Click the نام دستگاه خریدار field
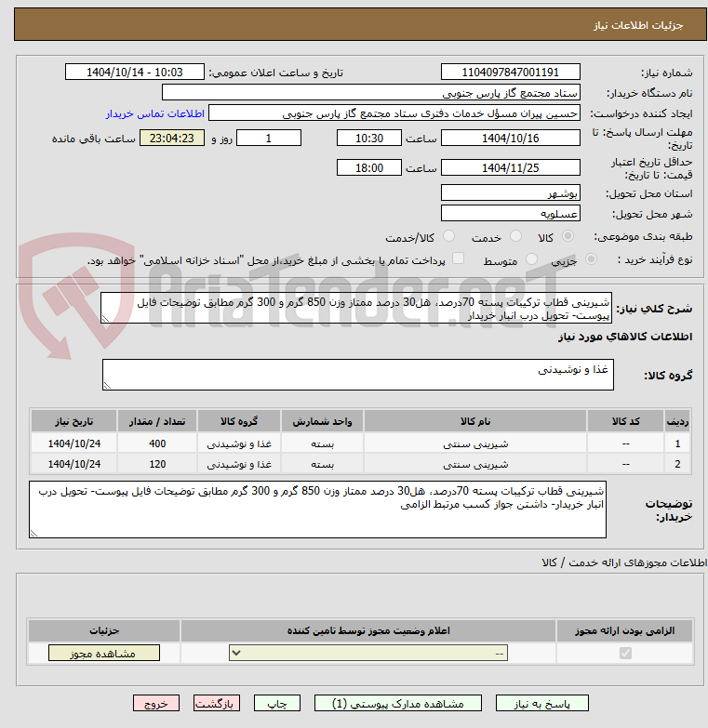Viewport: 708px width, 728px height. click(370, 92)
